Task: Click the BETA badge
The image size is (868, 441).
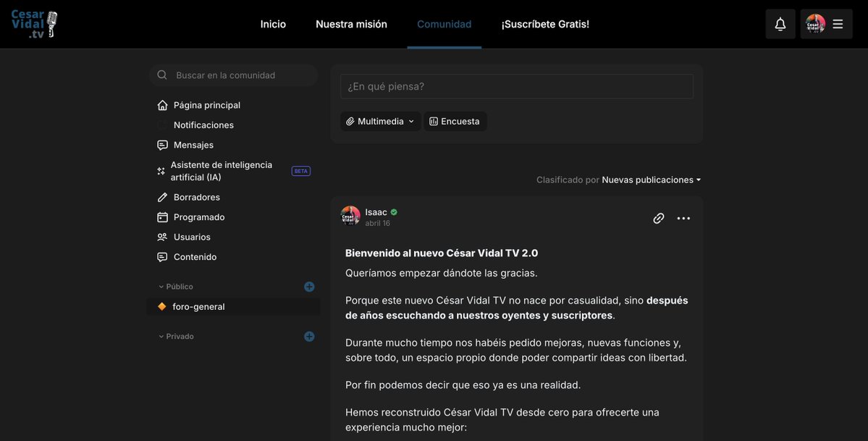Action: click(x=301, y=171)
